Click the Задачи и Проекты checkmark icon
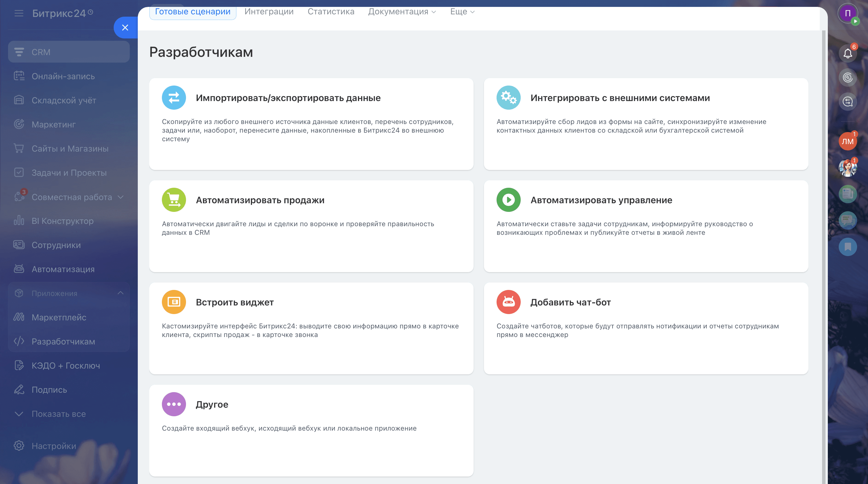This screenshot has width=868, height=484. tap(19, 172)
